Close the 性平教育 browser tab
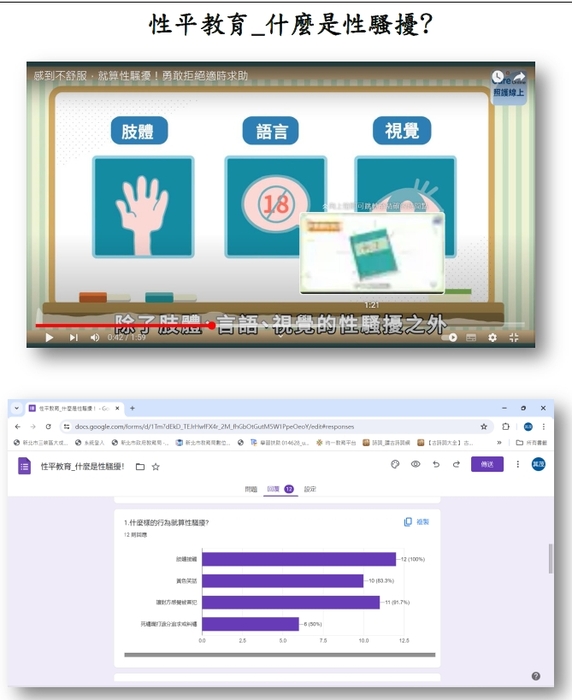 click(x=117, y=408)
